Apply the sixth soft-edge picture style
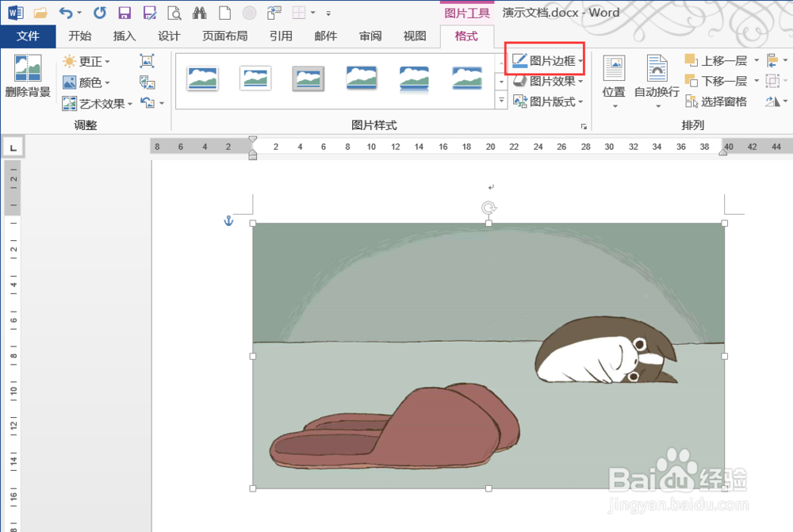Screen dimensions: 793x532 pyautogui.click(x=467, y=78)
